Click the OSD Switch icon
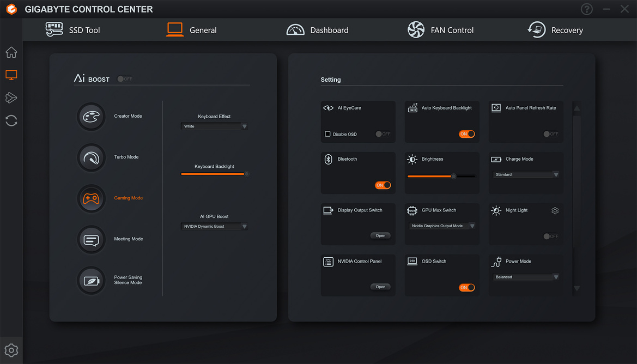This screenshot has width=637, height=364. (x=412, y=261)
